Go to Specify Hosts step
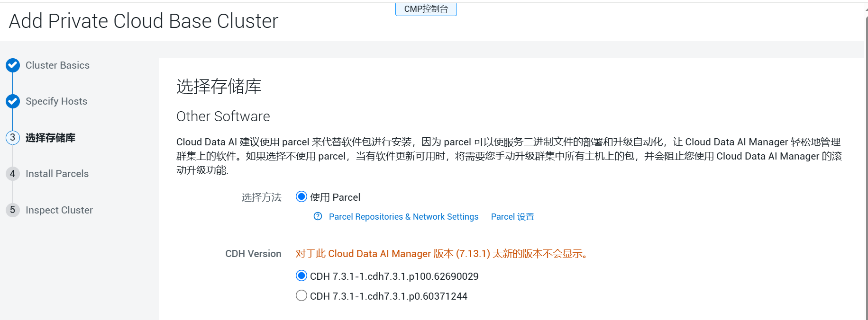Viewport: 868px width, 320px height. [x=56, y=101]
